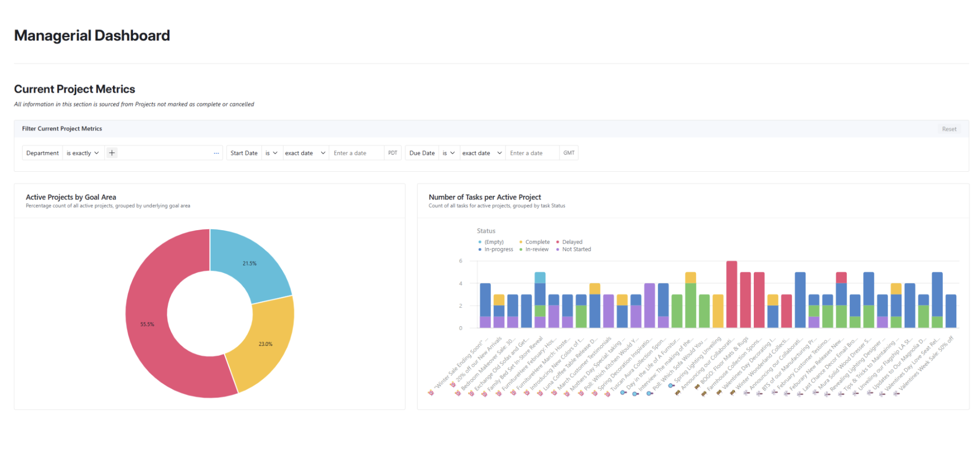Open the ellipsis menu in the Department filter
Screen dimensions: 980x467
[216, 153]
